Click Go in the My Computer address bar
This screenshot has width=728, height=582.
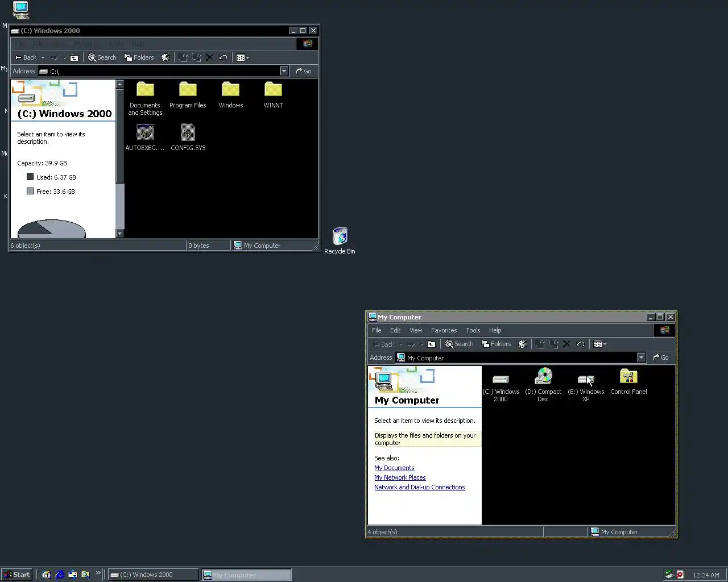(661, 357)
